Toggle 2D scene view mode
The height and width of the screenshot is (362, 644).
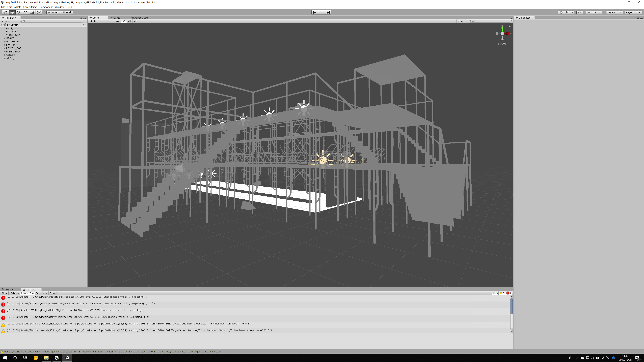coord(117,21)
